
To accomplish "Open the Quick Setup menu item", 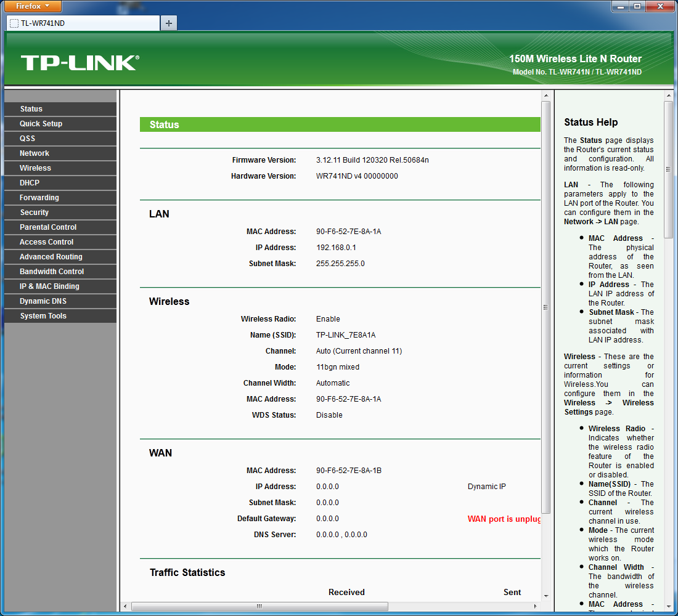I will (60, 124).
